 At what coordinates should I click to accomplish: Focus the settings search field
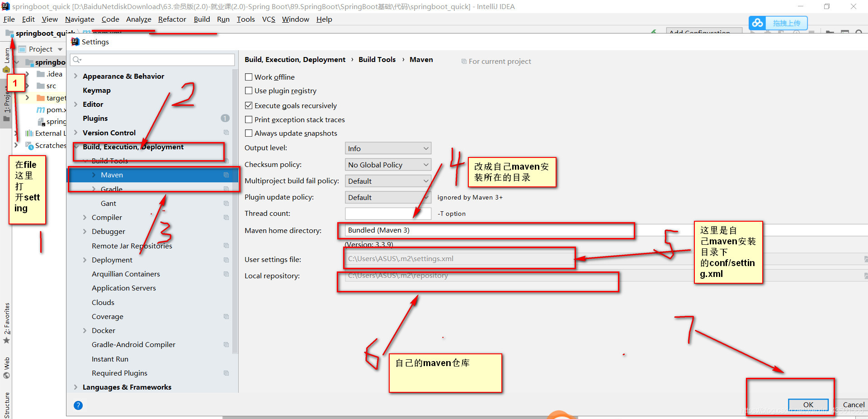[153, 60]
